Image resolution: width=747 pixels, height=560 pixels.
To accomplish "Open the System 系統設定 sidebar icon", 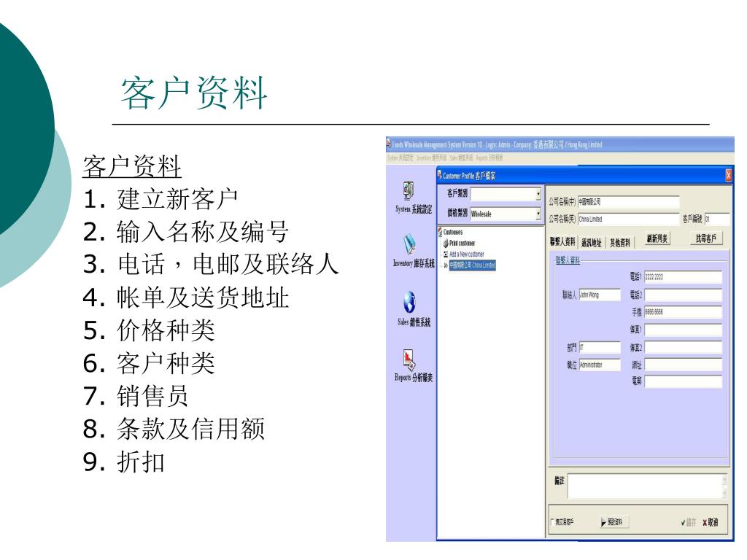I will pyautogui.click(x=409, y=190).
